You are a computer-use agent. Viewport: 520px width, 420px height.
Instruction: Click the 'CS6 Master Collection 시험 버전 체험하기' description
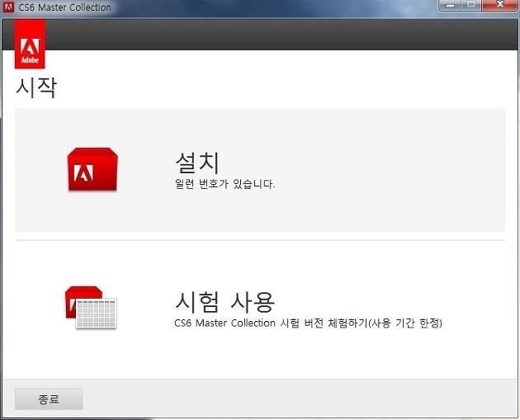coord(308,323)
